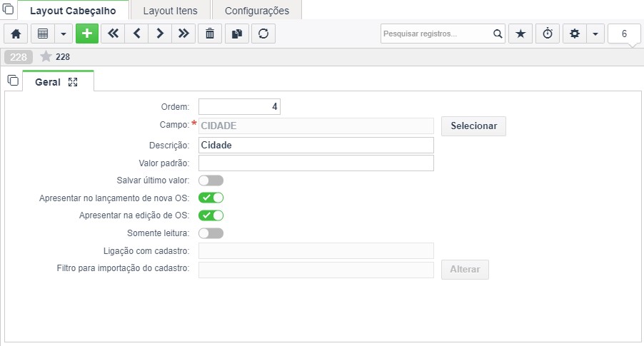Open the grid list view icon
This screenshot has width=644, height=346.
point(43,34)
